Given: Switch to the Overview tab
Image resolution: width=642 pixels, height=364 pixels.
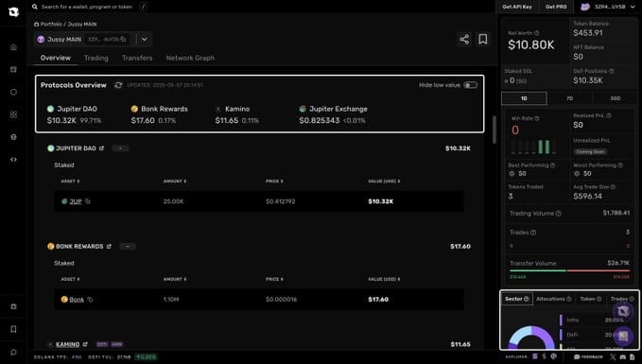Looking at the screenshot, I should [x=55, y=58].
